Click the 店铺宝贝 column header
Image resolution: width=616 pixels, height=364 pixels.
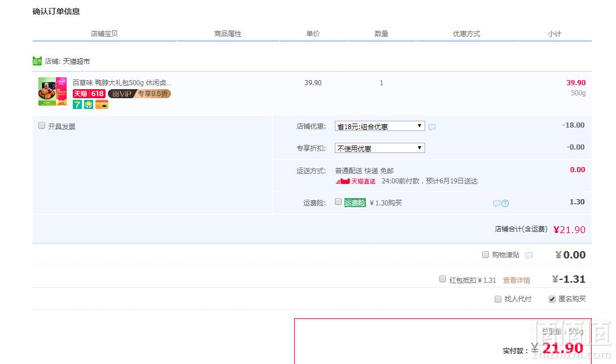104,34
